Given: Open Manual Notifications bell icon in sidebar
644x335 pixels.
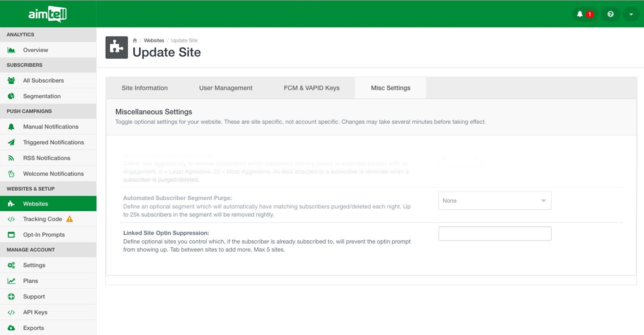Looking at the screenshot, I should coord(11,127).
